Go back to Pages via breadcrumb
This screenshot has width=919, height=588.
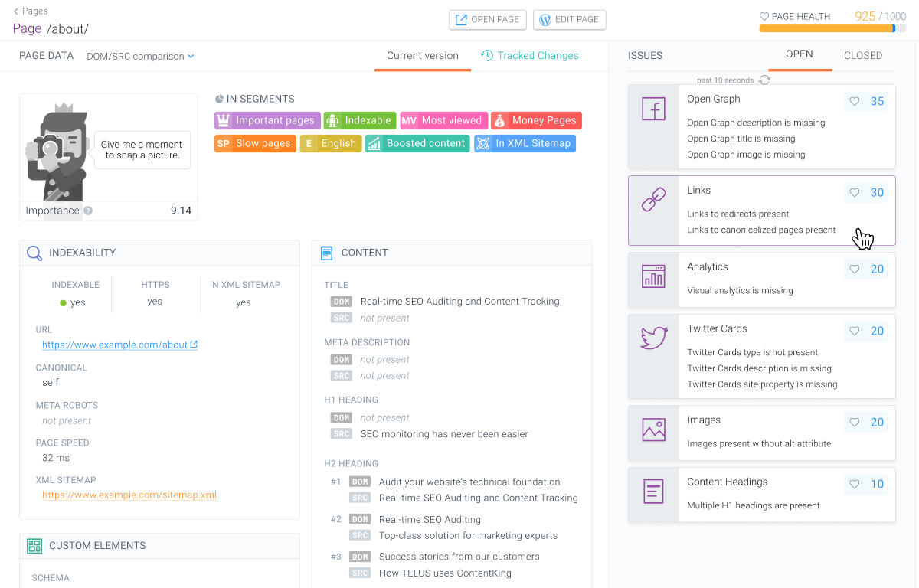coord(31,11)
